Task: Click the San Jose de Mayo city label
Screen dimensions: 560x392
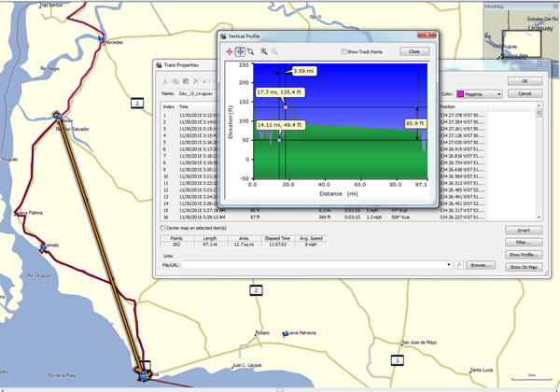Action: pos(419,343)
